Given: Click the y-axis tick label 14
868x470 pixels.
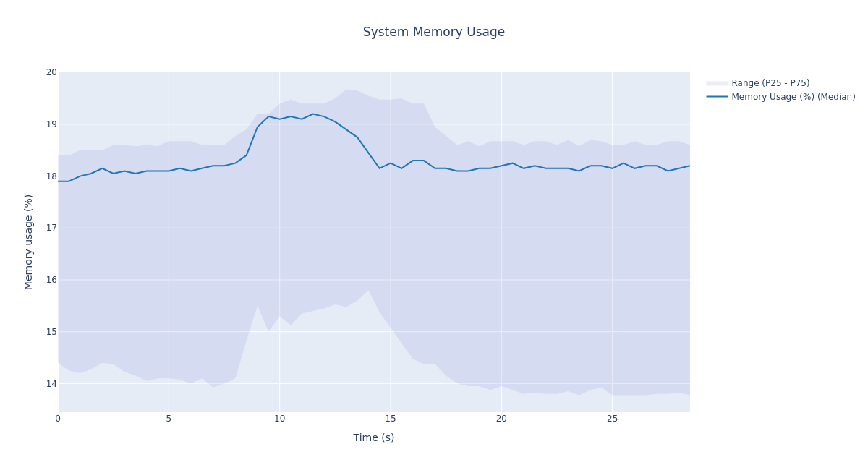Looking at the screenshot, I should [x=51, y=384].
